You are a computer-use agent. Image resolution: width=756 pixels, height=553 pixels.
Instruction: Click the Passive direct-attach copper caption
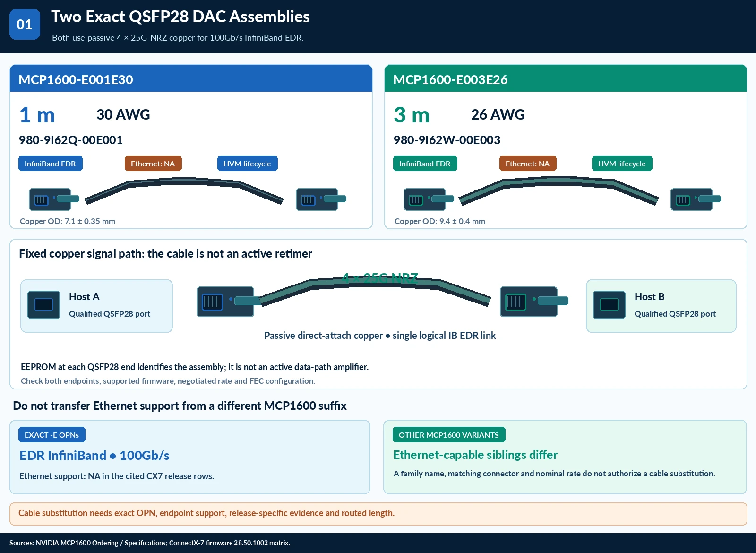pos(380,336)
